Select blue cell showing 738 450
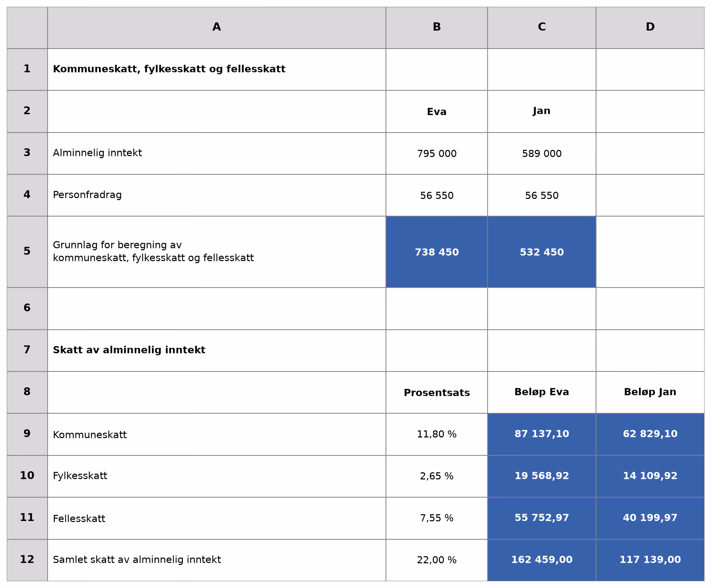The image size is (711, 588). 437,252
